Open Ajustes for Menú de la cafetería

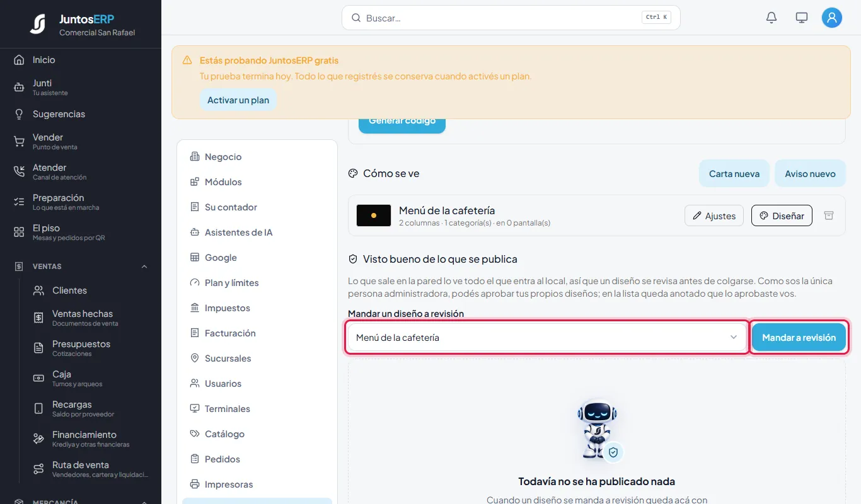[x=714, y=215]
